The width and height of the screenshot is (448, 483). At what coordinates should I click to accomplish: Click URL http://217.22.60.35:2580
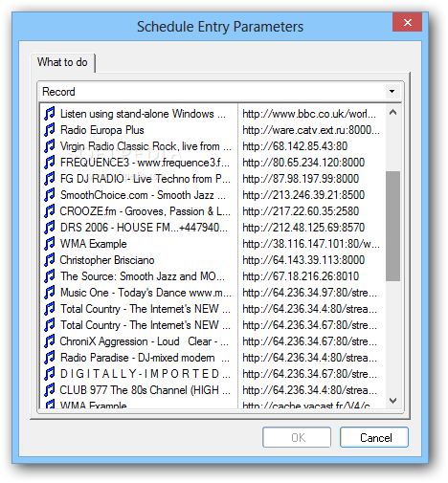pyautogui.click(x=301, y=211)
